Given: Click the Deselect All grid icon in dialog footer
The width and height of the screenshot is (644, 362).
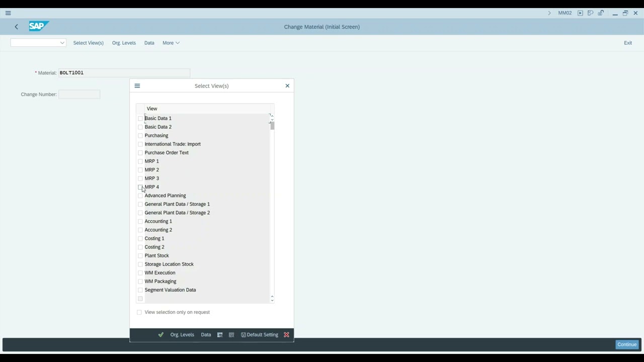Looking at the screenshot, I should pyautogui.click(x=231, y=335).
